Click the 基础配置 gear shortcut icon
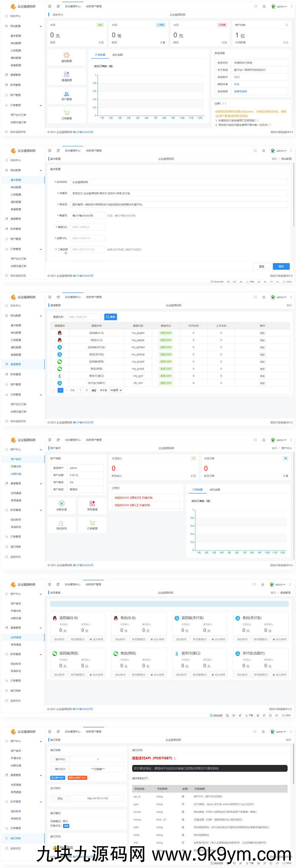Viewport: 296px width, 868px height. [x=67, y=55]
